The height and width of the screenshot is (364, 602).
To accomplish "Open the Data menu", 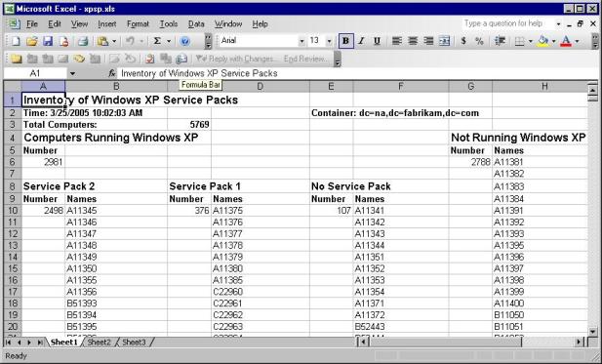I will click(x=196, y=23).
